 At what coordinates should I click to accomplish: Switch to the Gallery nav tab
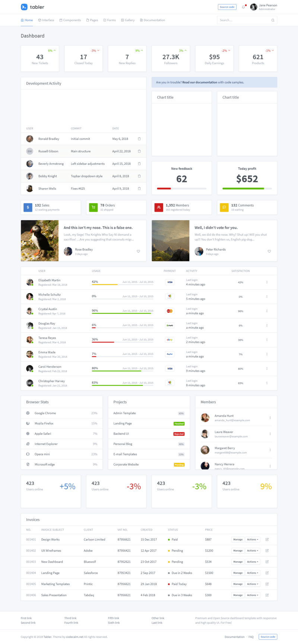tap(128, 20)
